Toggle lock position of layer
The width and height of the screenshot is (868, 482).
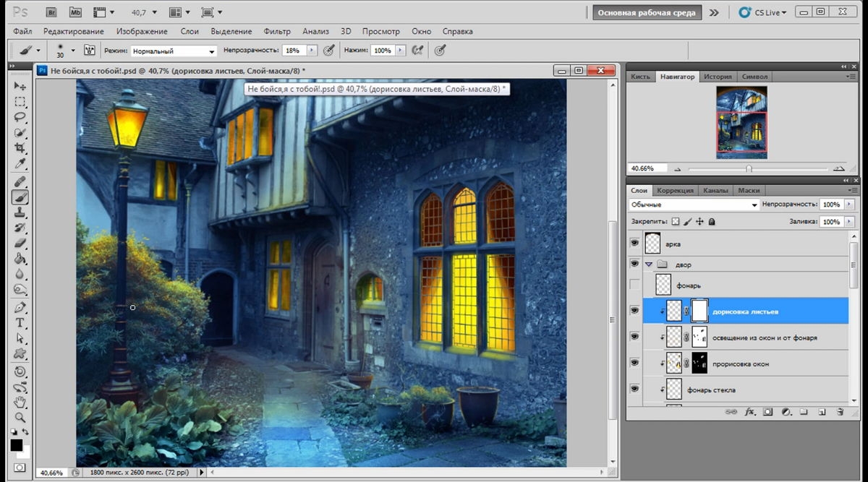[x=699, y=222]
